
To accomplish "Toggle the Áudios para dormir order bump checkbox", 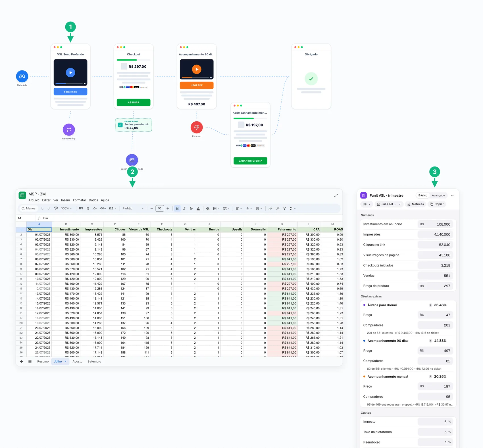I will coord(120,125).
